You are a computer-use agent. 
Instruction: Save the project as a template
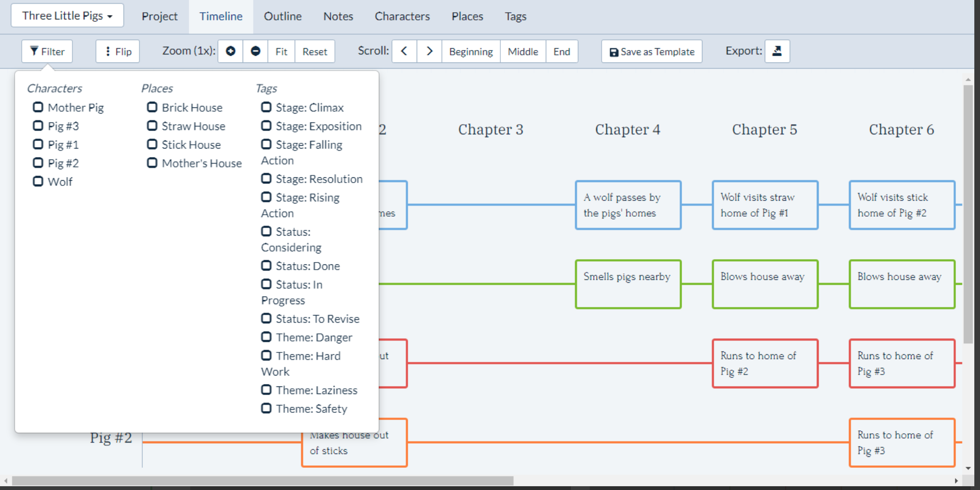(x=651, y=51)
